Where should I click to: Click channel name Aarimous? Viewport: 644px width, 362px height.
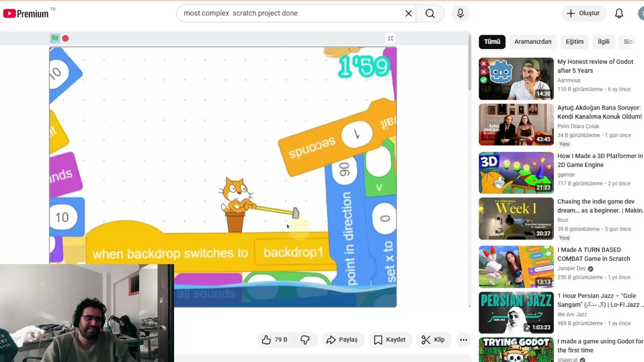click(569, 80)
